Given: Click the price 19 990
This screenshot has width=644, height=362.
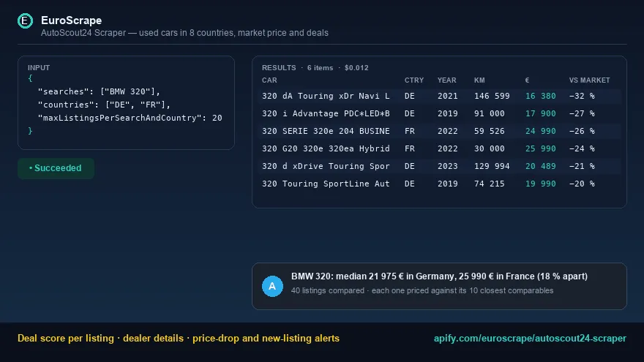Looking at the screenshot, I should (541, 184).
